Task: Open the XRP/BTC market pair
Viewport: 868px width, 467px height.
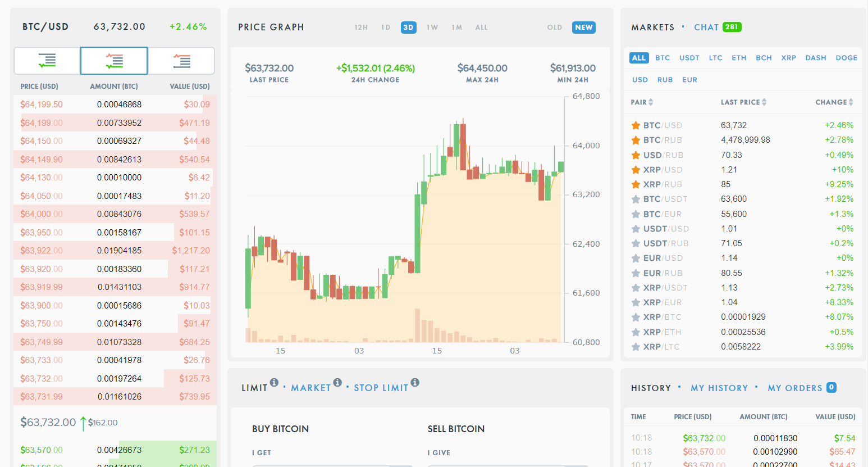Action: coord(743,317)
